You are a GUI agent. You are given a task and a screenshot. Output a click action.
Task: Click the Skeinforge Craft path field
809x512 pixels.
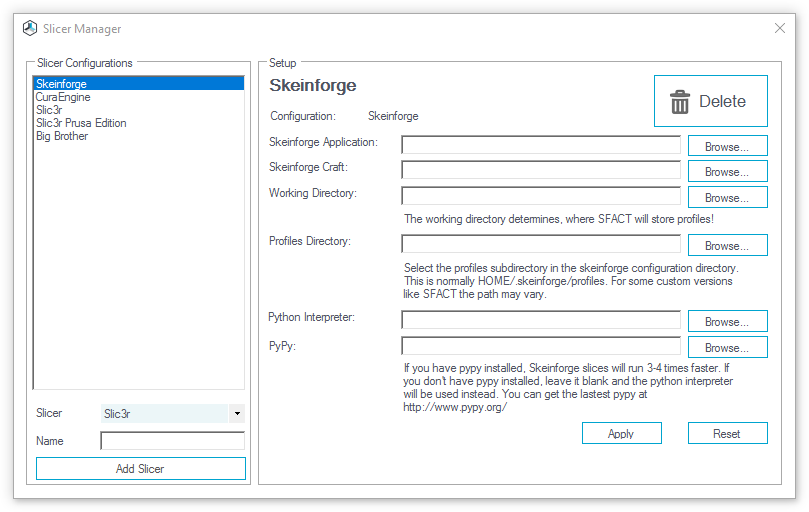[x=541, y=170]
